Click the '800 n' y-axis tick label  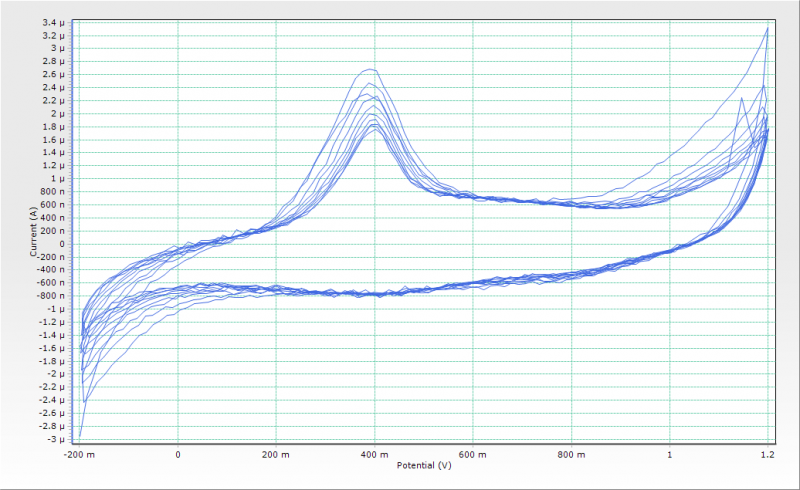tap(53, 192)
